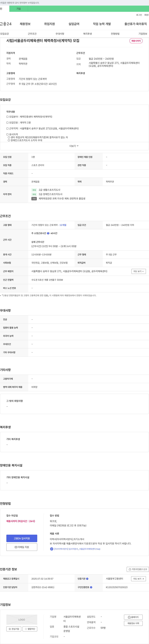149x644 pixels.
Task: Click the 로그인 link
Action: (139, 15)
